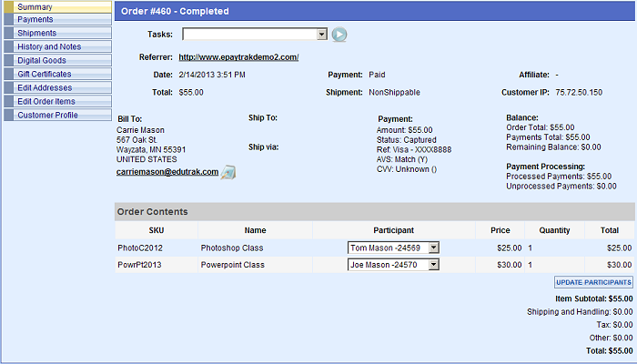Image resolution: width=637 pixels, height=364 pixels.
Task: Follow the epaytrakdemo2.com referrer link
Action: [238, 57]
